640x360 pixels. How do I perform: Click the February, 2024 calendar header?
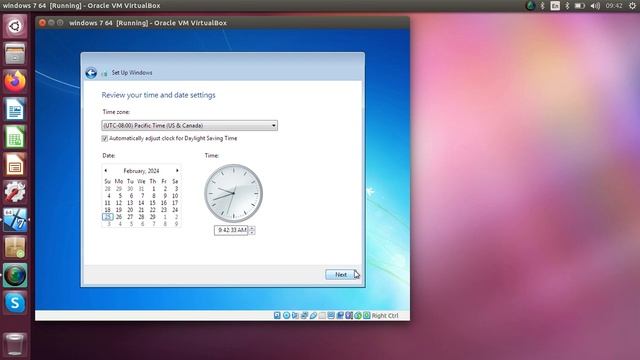coord(141,171)
